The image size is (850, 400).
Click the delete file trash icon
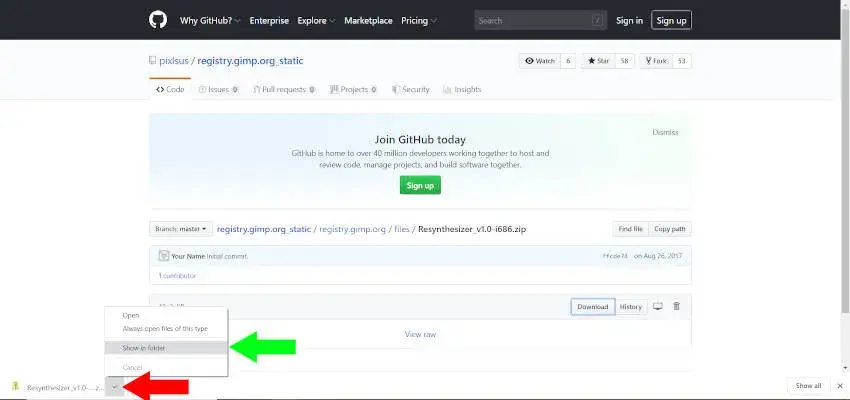pyautogui.click(x=677, y=306)
